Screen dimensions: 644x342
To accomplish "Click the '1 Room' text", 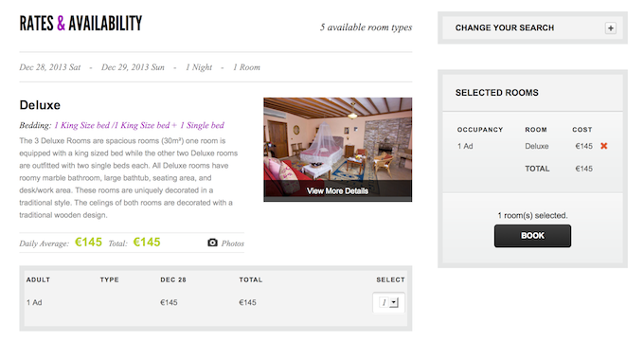I will point(246,67).
